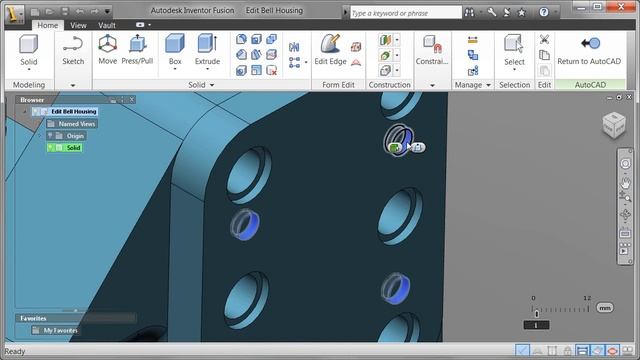Open the quick access toolbar customize dropdown
This screenshot has height=360, width=640.
click(x=107, y=11)
